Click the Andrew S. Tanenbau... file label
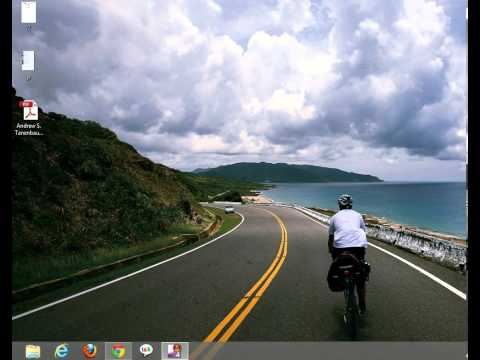 (x=29, y=129)
